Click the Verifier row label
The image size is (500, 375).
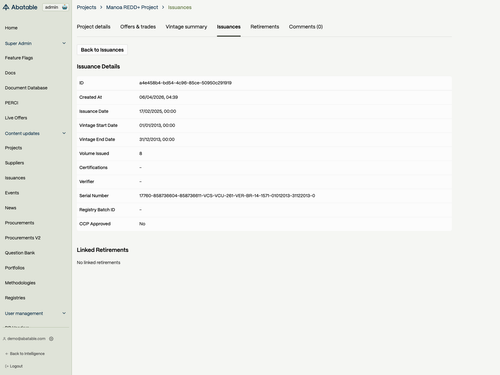pos(87,182)
